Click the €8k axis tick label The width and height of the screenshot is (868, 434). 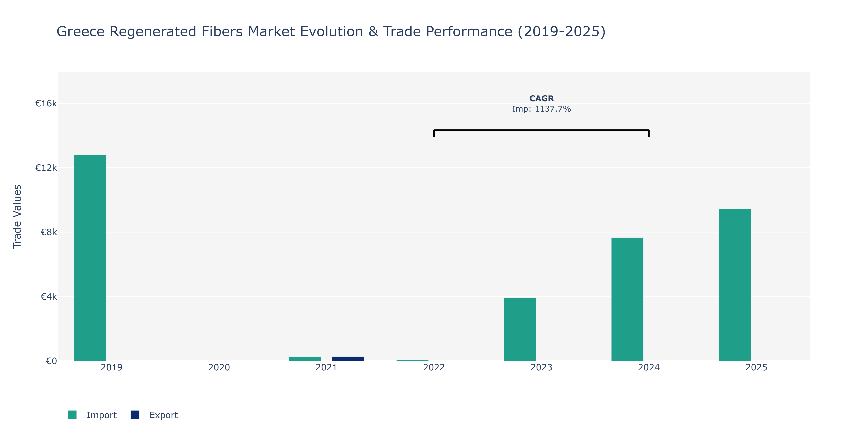coord(49,232)
